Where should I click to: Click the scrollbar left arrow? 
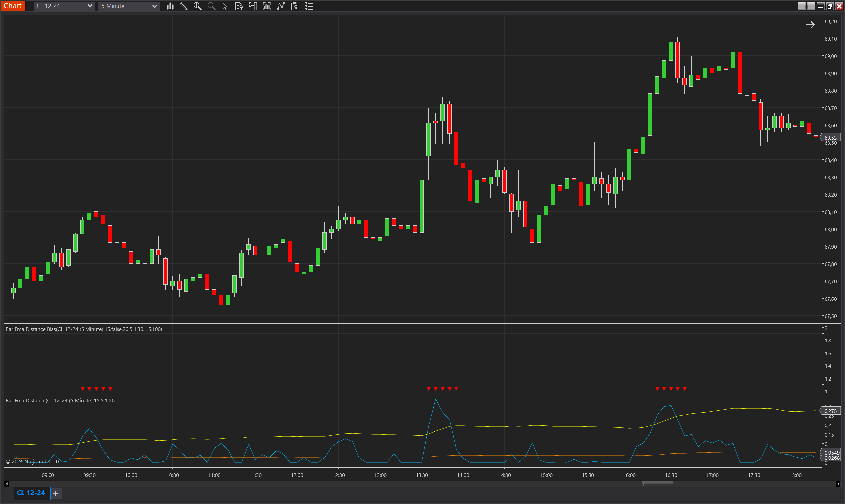coord(7,484)
